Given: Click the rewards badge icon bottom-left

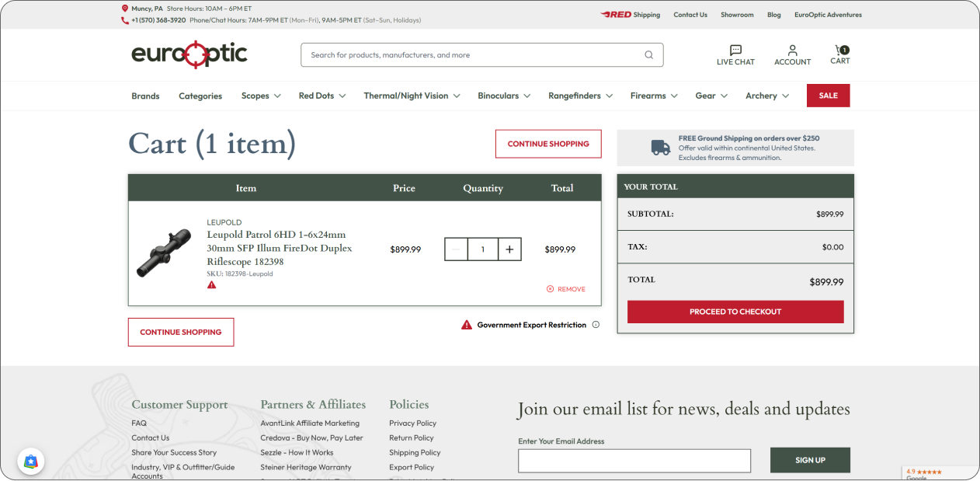Looking at the screenshot, I should [x=31, y=462].
